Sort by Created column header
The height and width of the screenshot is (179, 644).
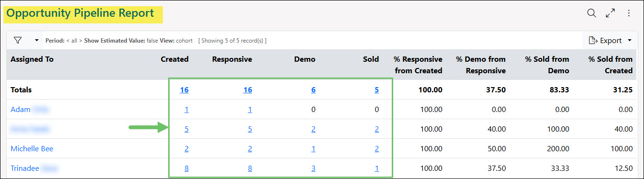point(175,59)
